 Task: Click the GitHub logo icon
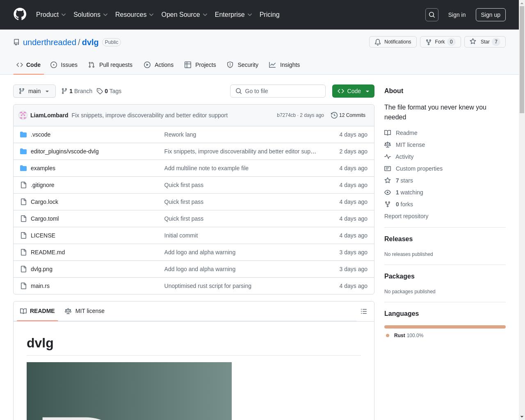click(x=20, y=14)
